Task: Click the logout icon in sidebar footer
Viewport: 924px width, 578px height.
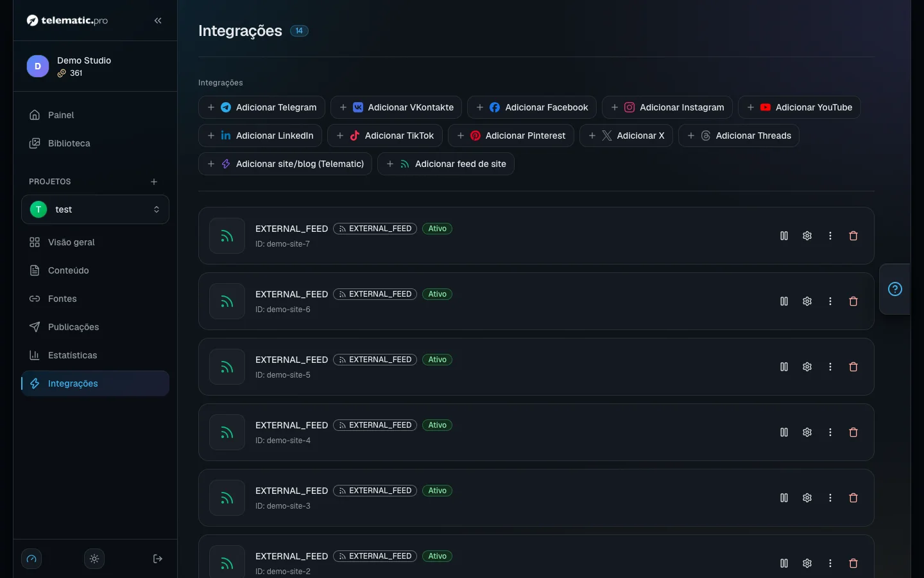Action: [x=158, y=559]
